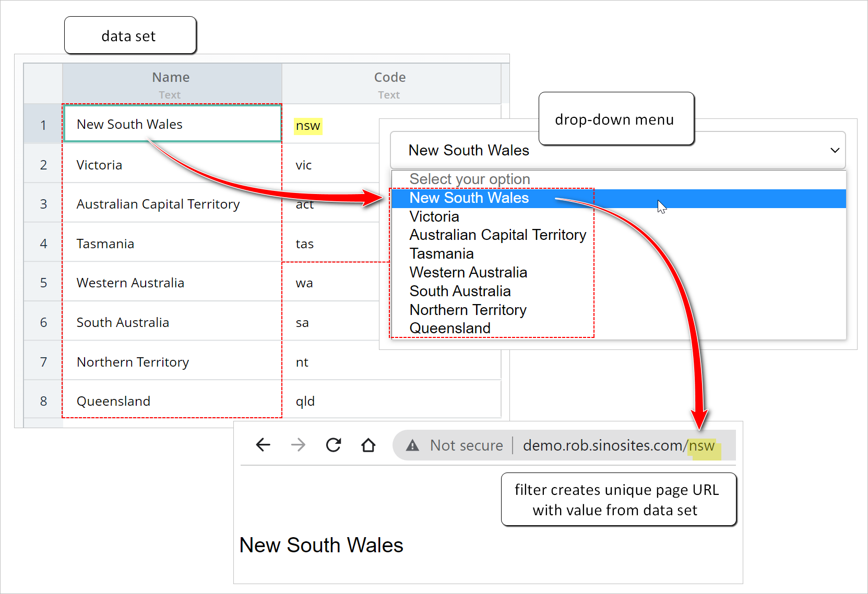Select row number 5 header
The width and height of the screenshot is (868, 594).
pyautogui.click(x=43, y=283)
